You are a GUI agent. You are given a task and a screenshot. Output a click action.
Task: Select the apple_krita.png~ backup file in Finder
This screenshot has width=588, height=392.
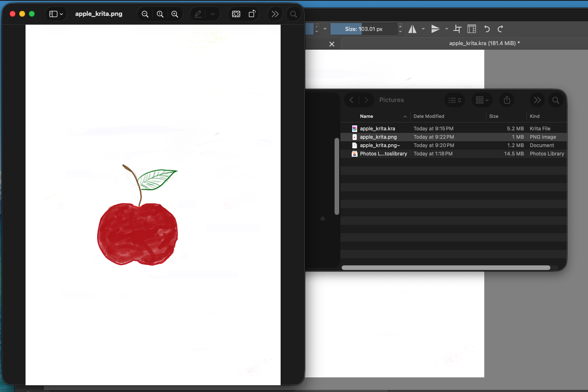click(453, 145)
